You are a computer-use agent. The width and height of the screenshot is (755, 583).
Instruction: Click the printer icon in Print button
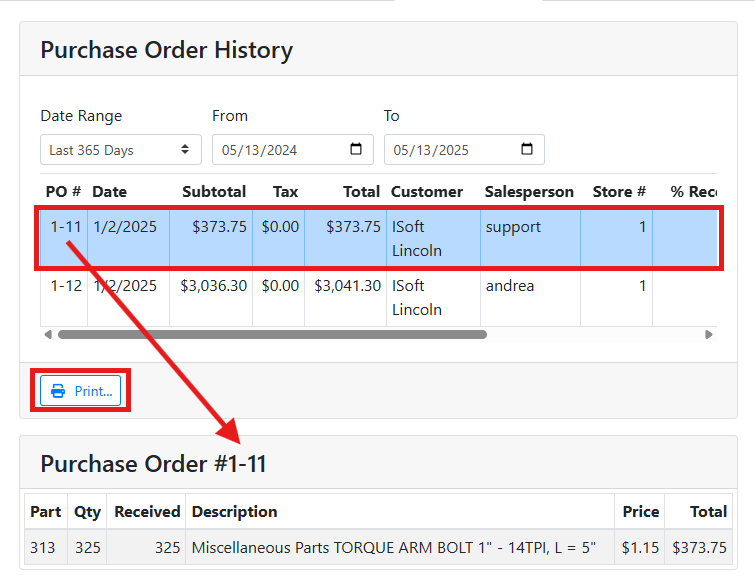pyautogui.click(x=58, y=391)
